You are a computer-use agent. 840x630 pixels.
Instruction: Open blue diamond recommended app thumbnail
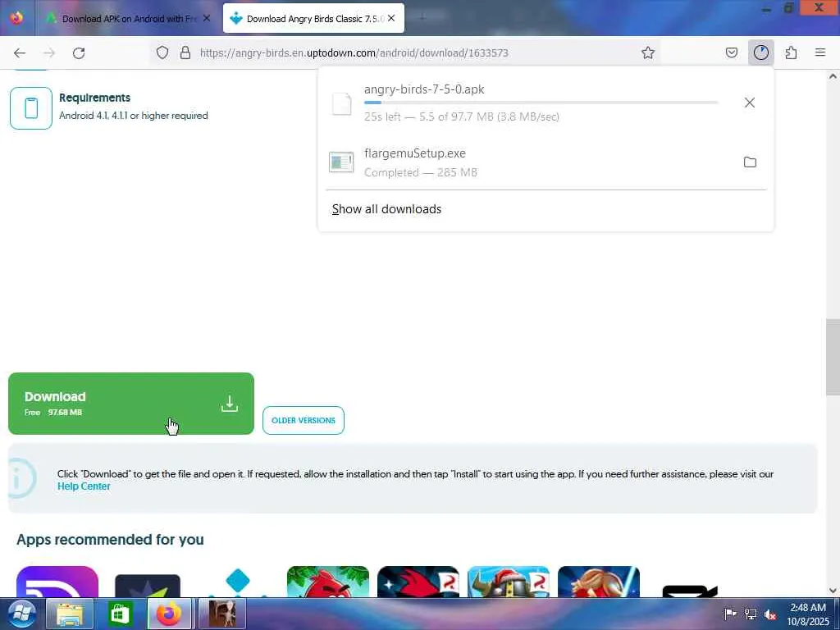point(238,583)
